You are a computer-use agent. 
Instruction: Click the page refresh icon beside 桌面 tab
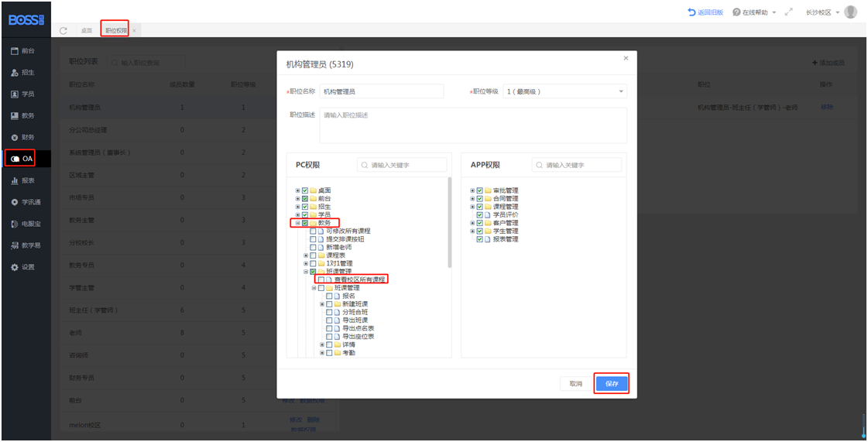point(63,30)
